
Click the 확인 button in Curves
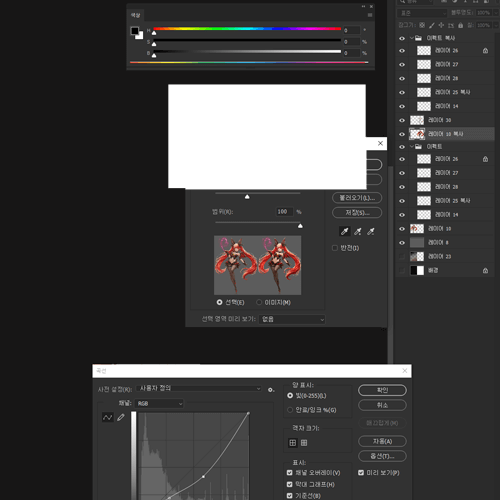pos(382,390)
